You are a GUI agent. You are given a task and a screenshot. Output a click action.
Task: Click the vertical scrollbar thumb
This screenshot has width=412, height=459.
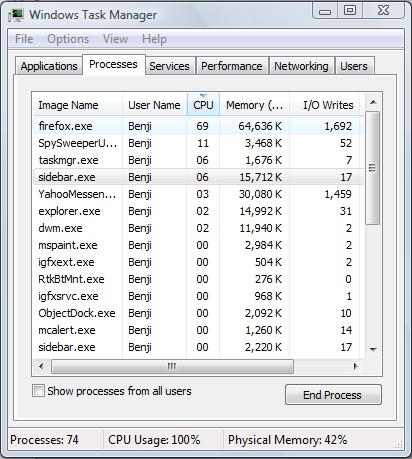(x=373, y=168)
